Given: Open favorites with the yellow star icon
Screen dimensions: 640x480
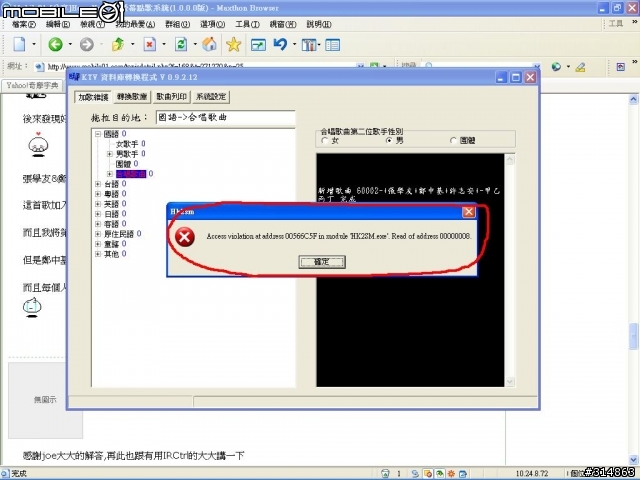Looking at the screenshot, I should (x=233, y=44).
